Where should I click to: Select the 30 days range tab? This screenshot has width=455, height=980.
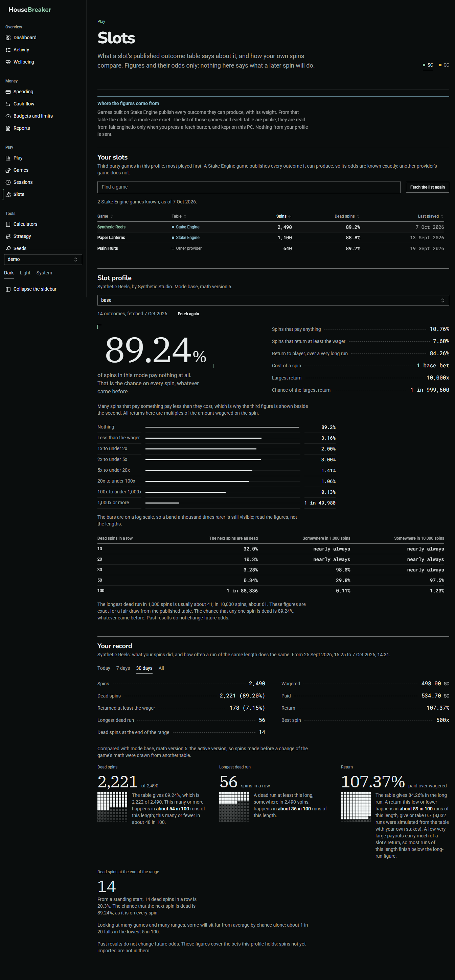click(x=144, y=668)
